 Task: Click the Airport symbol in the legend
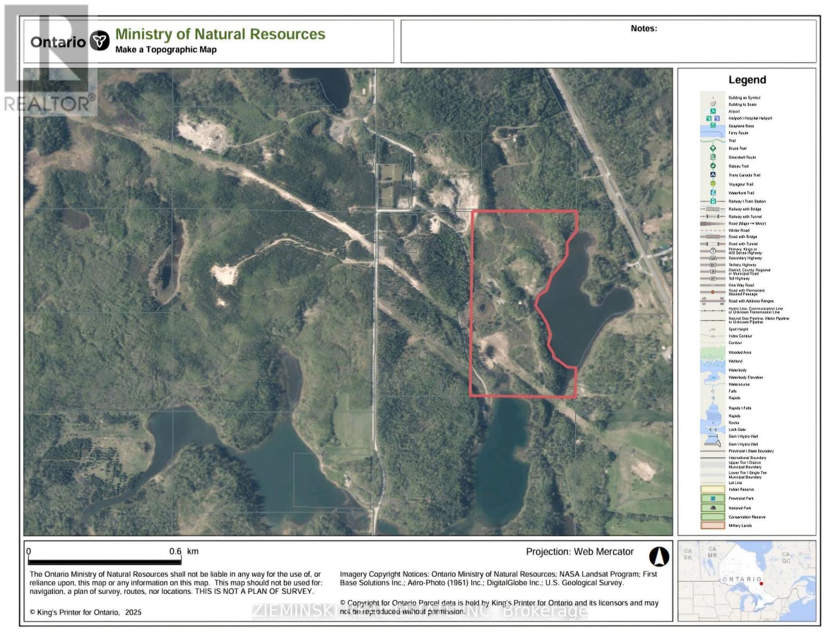(x=713, y=111)
